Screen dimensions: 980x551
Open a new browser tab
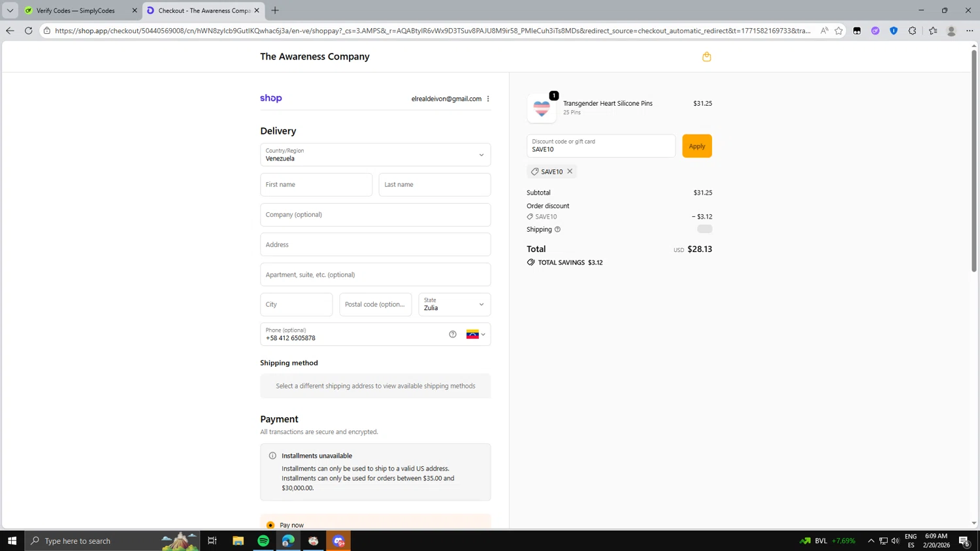(x=275, y=10)
